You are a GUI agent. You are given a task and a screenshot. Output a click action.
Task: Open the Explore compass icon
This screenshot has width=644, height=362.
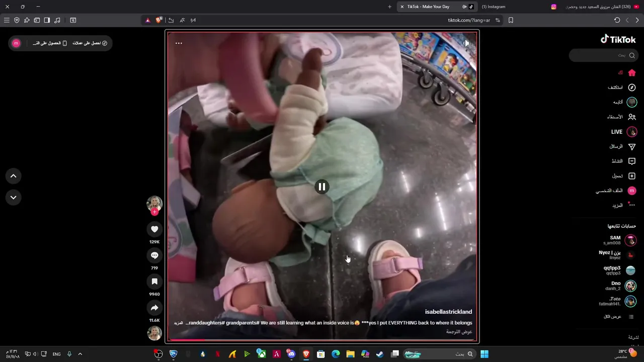[x=632, y=87]
